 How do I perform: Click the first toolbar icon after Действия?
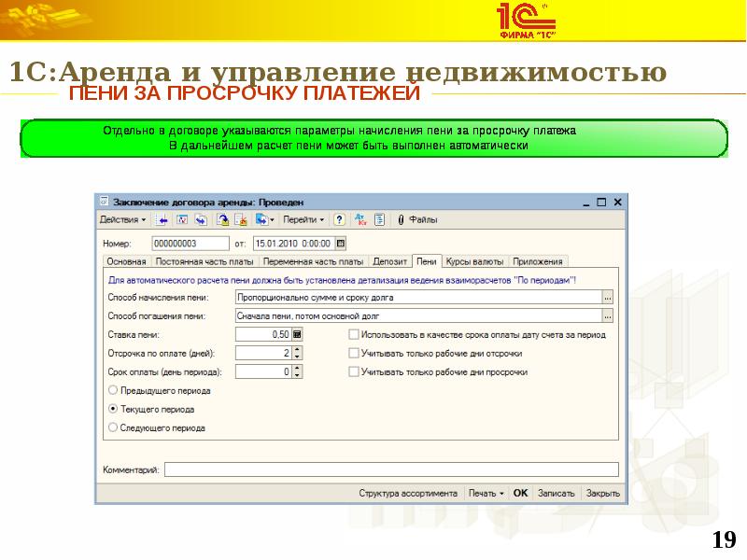coord(162,220)
